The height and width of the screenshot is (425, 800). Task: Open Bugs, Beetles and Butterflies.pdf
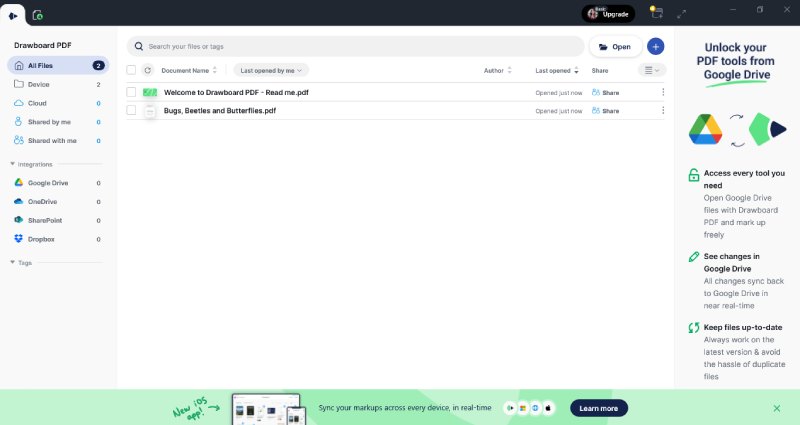tap(220, 110)
